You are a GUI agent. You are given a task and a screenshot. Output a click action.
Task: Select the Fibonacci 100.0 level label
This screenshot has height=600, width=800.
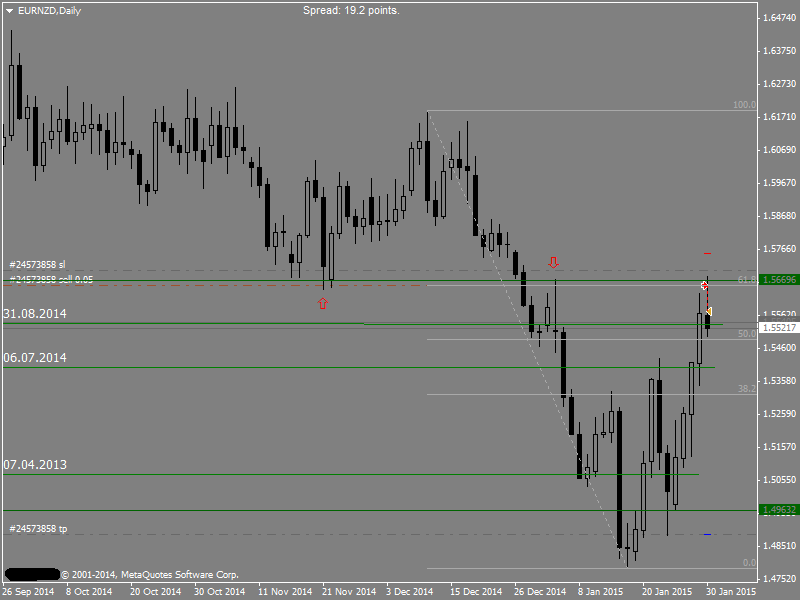pyautogui.click(x=744, y=105)
